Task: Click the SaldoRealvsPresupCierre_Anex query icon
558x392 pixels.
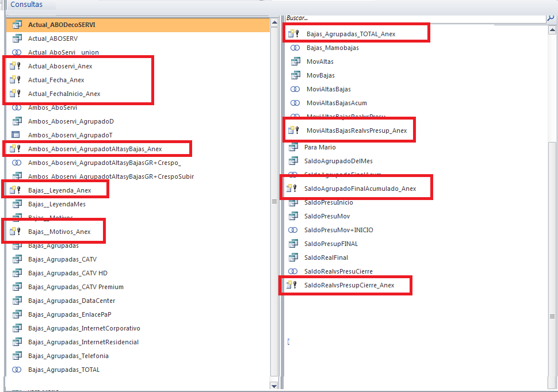Action: coord(293,285)
